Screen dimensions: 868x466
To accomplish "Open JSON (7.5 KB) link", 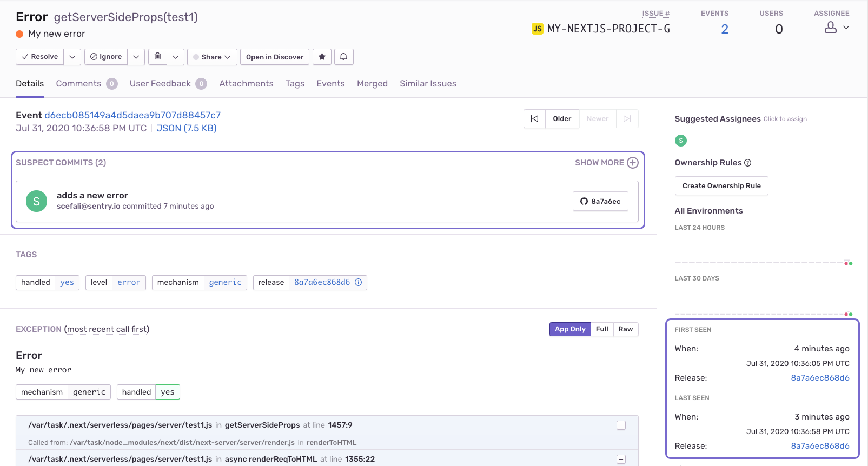I will click(x=187, y=128).
